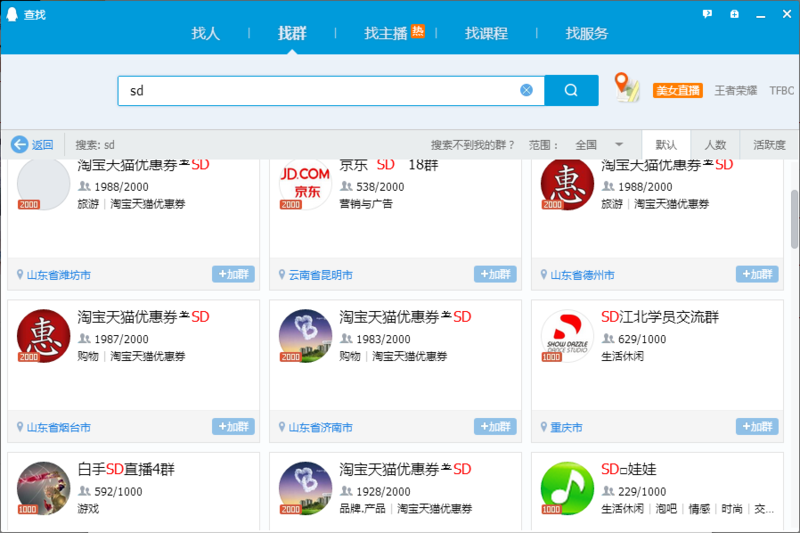Go to the 找课程 tab
Image resolution: width=800 pixels, height=533 pixels.
pos(486,34)
